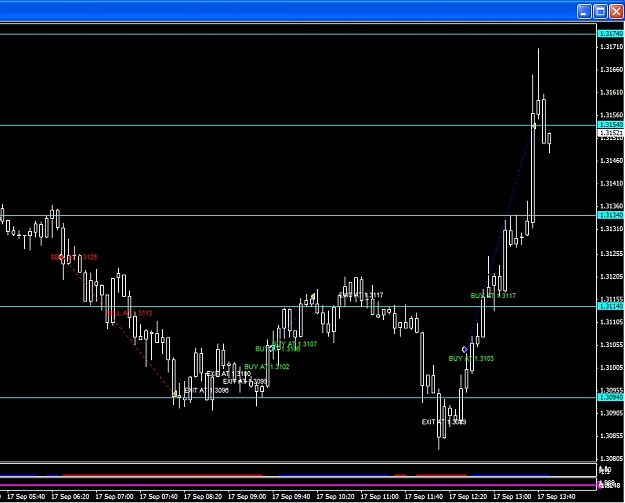
Task: Click the white EXIT AT 1.3096 label
Action: (206, 391)
